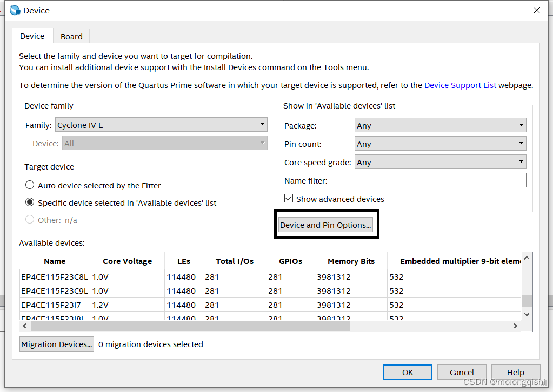Click the Quartus Device dialog title icon
Viewport: 553px width, 392px height.
tap(15, 11)
